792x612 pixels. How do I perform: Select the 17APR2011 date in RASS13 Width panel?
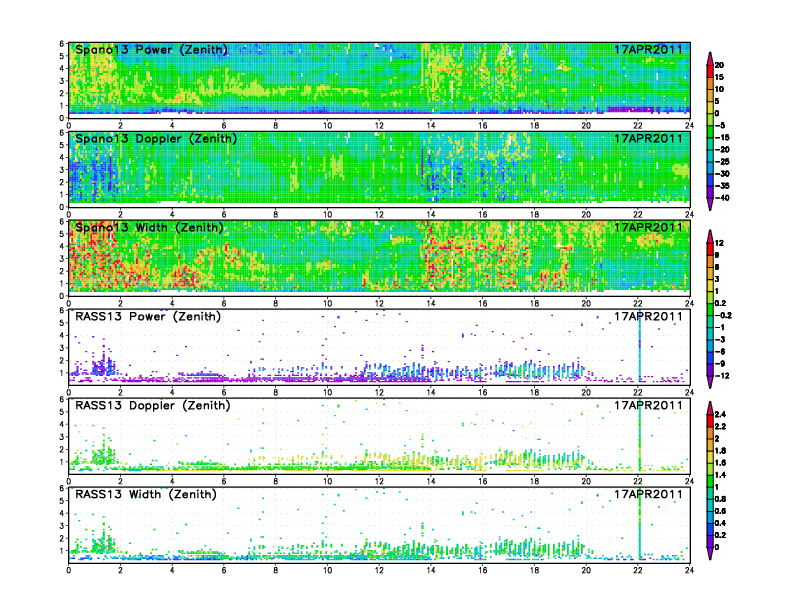tap(648, 494)
